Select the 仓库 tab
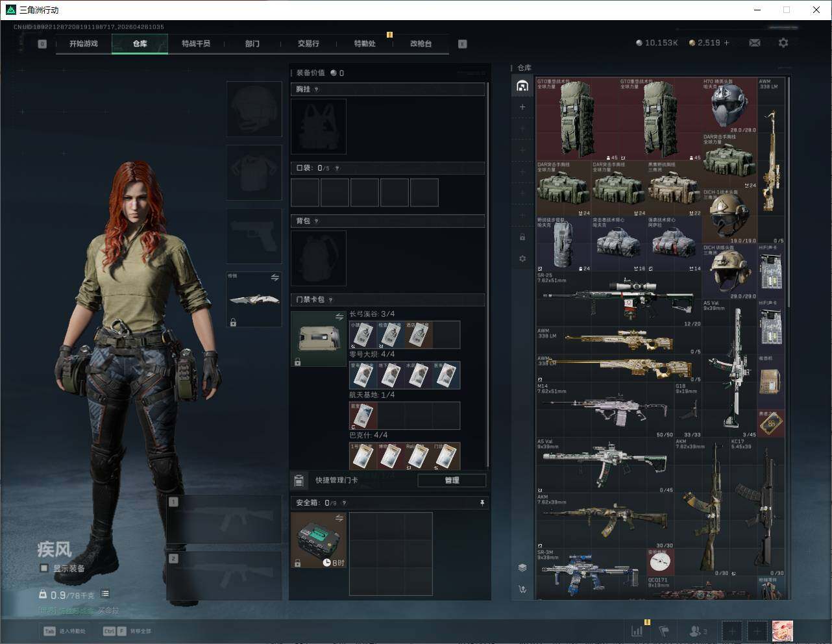Viewport: 832px width, 644px height. (x=140, y=43)
